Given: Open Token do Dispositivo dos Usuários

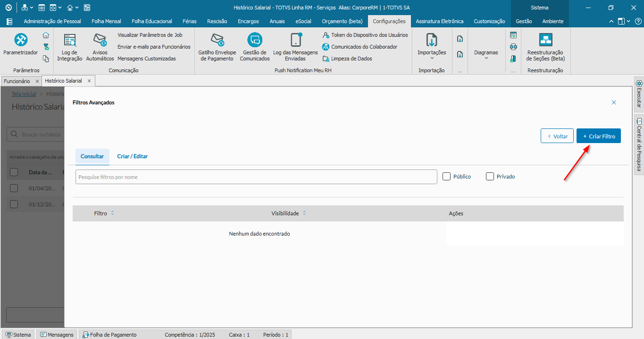Looking at the screenshot, I should [x=365, y=35].
